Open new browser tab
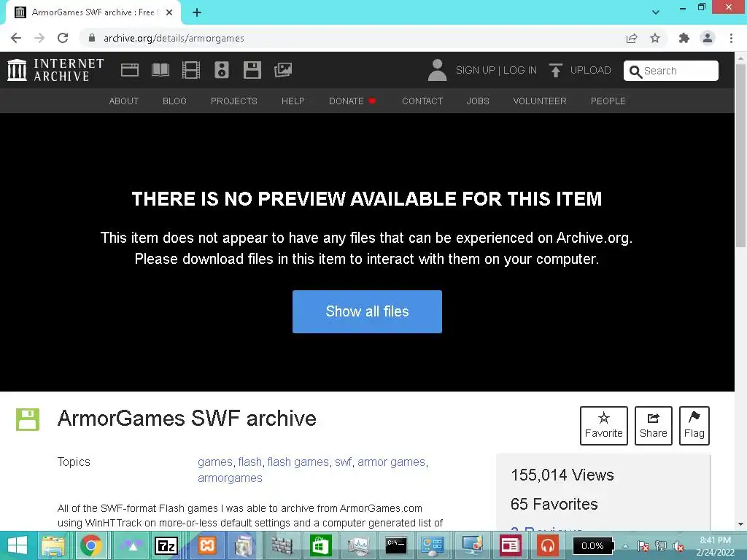Viewport: 747px width, 560px height. [197, 13]
